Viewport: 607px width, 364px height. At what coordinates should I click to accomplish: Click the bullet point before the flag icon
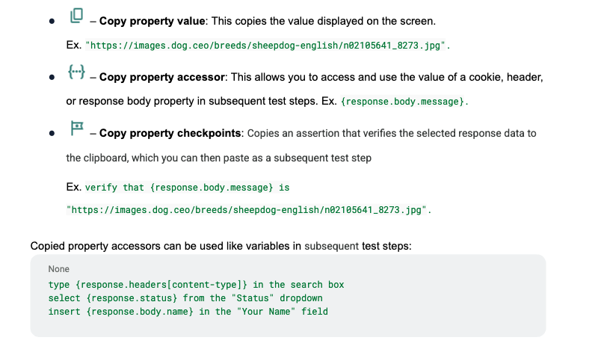click(x=52, y=134)
